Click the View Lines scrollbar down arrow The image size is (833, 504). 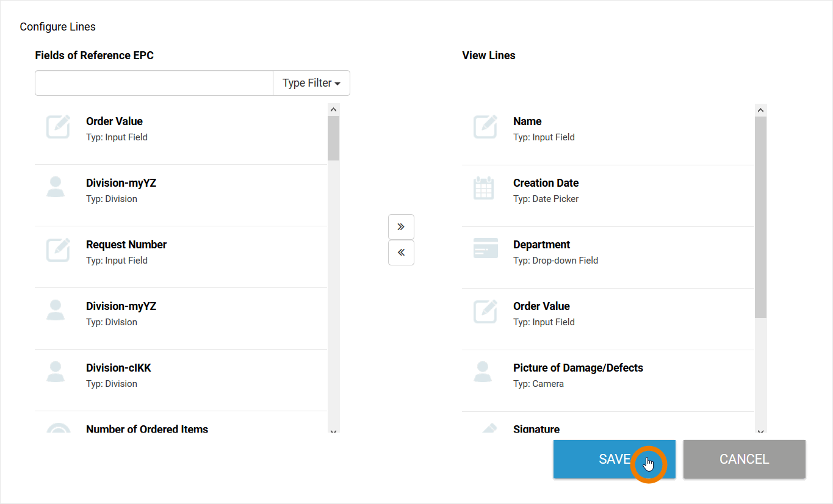tap(760, 431)
